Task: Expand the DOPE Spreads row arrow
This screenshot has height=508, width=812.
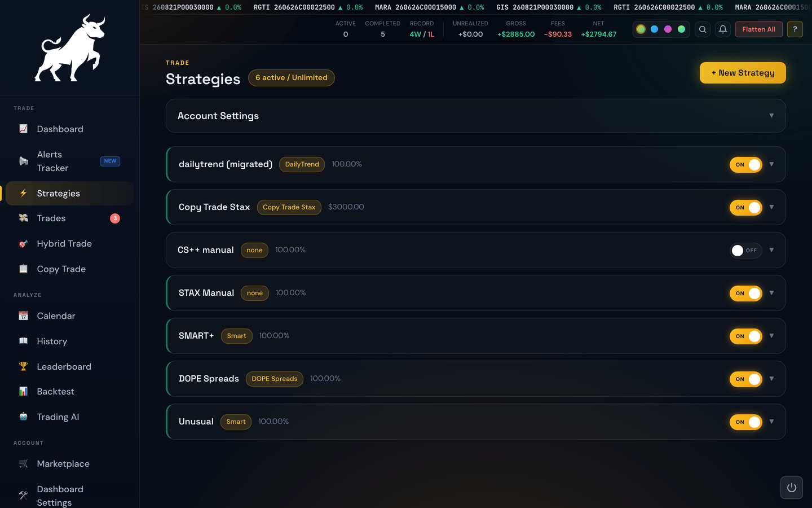Action: click(x=771, y=379)
